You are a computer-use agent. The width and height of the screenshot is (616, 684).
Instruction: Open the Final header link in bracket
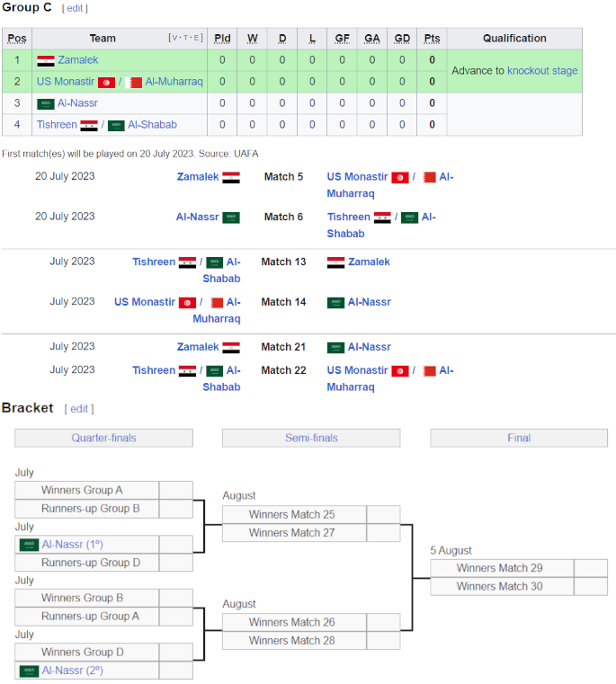519,438
